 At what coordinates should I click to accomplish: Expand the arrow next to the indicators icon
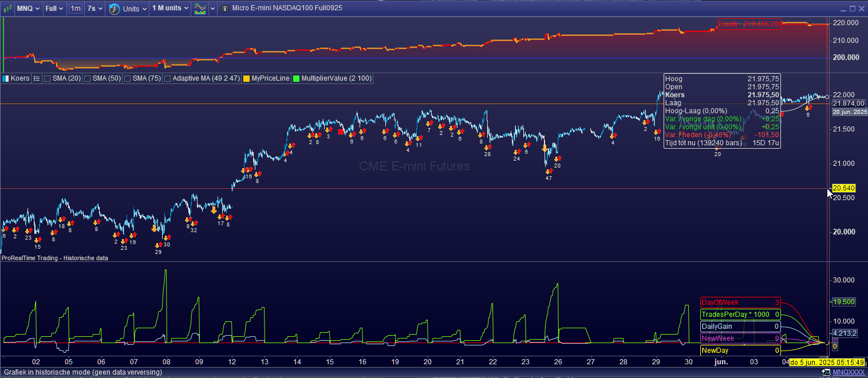click(x=212, y=9)
